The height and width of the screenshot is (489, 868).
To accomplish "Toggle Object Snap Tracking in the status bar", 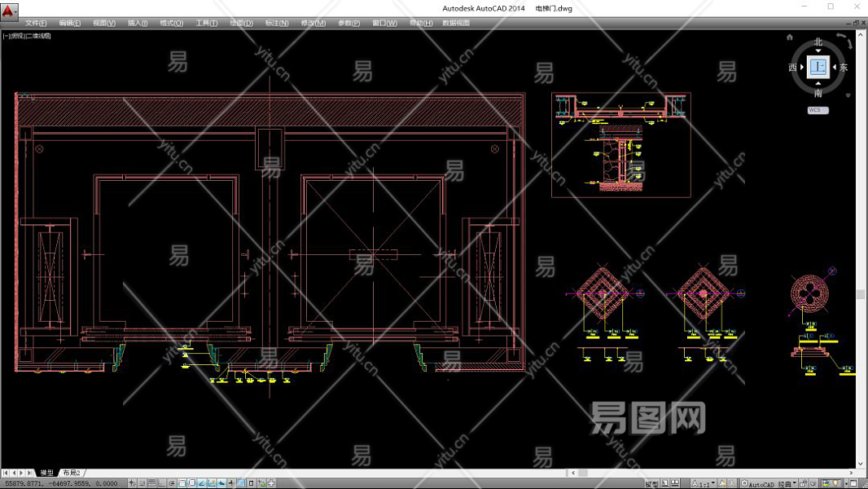I will [x=201, y=483].
